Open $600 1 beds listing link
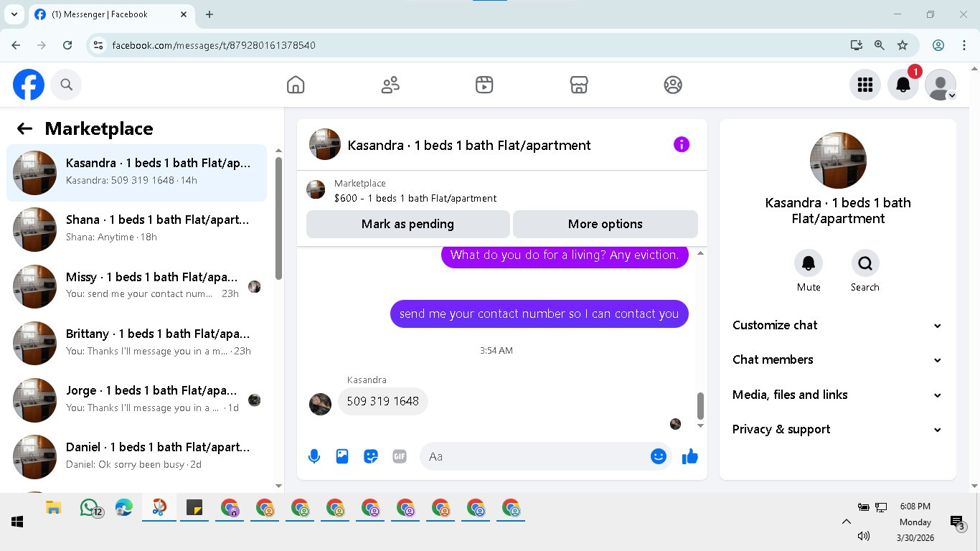This screenshot has height=551, width=980. click(x=415, y=198)
